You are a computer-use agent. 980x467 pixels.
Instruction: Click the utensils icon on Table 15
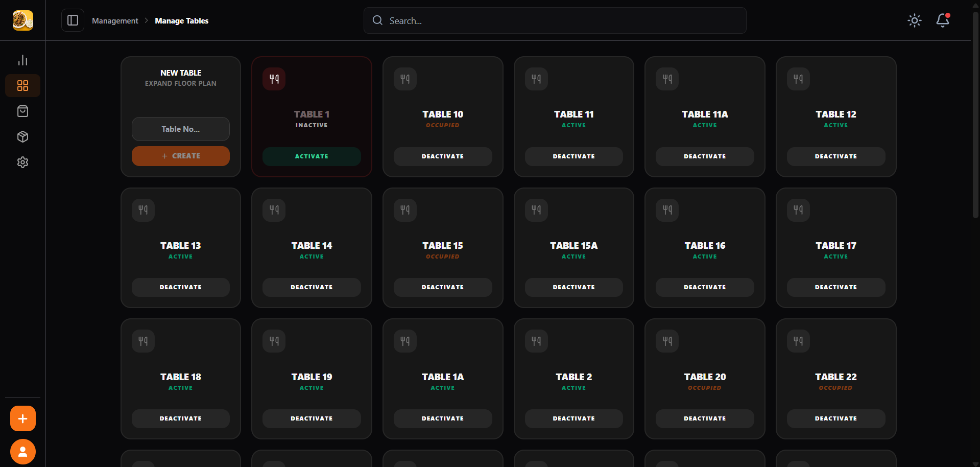click(x=405, y=210)
